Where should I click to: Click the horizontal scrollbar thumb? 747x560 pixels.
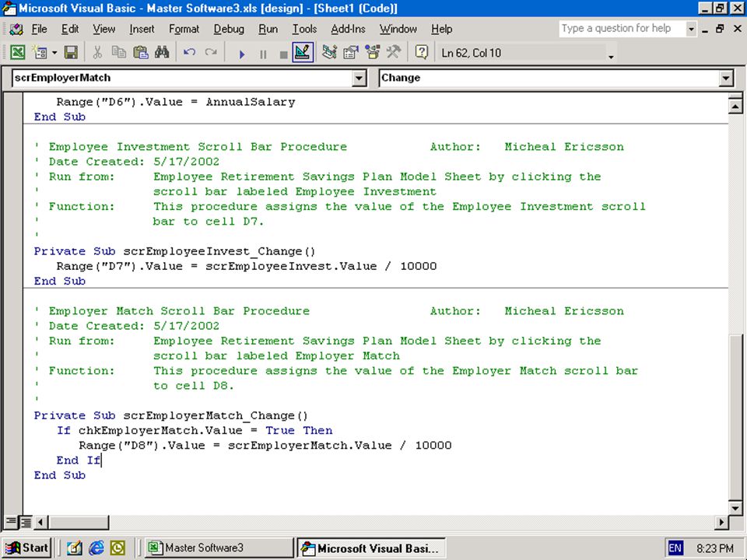coord(78,523)
